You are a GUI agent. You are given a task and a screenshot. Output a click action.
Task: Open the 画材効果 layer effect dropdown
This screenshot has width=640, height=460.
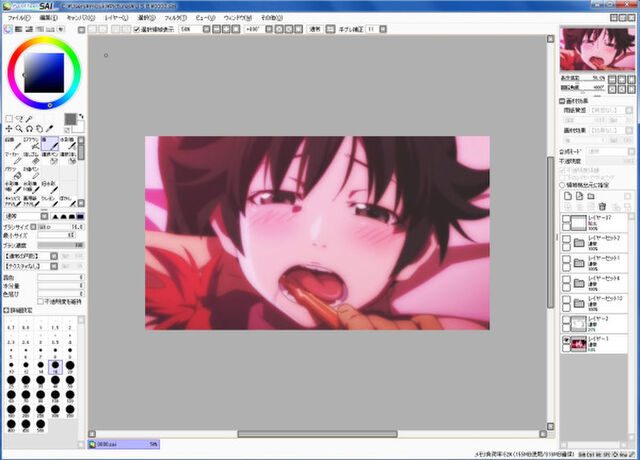click(x=611, y=131)
